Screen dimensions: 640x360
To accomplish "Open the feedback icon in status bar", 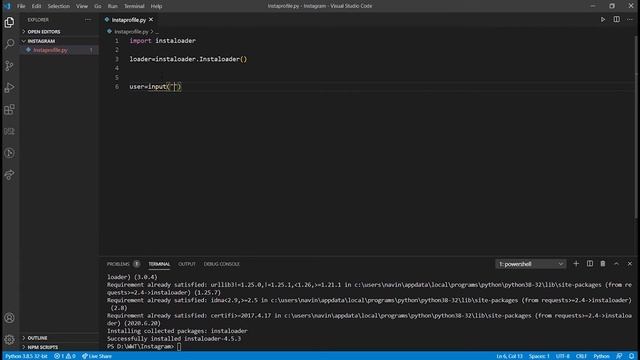I will click(619, 356).
